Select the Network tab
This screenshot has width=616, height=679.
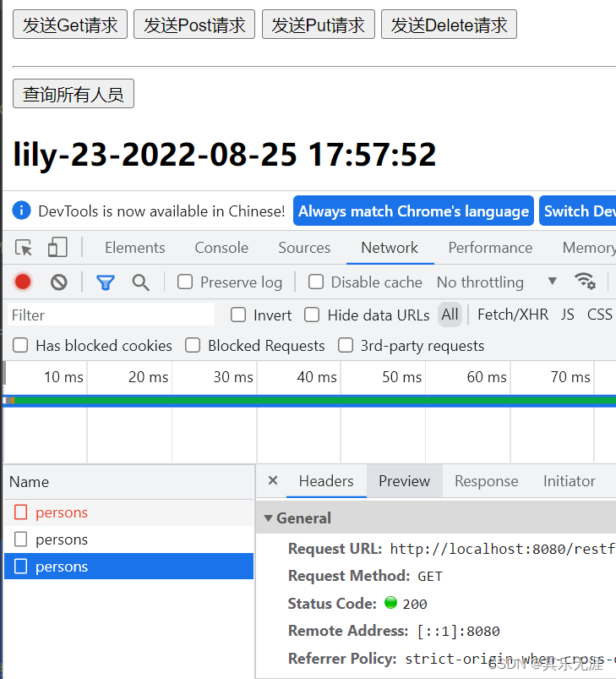pyautogui.click(x=390, y=248)
